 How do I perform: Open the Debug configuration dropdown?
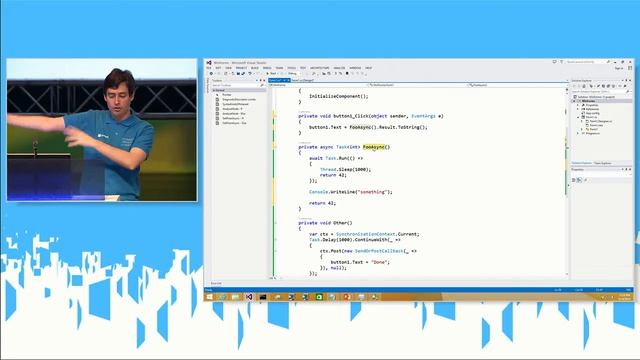(295, 73)
